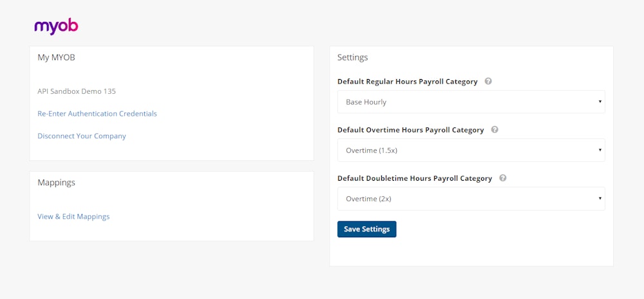Open the Base Hourly payroll category dropdown
644x299 pixels.
(471, 102)
